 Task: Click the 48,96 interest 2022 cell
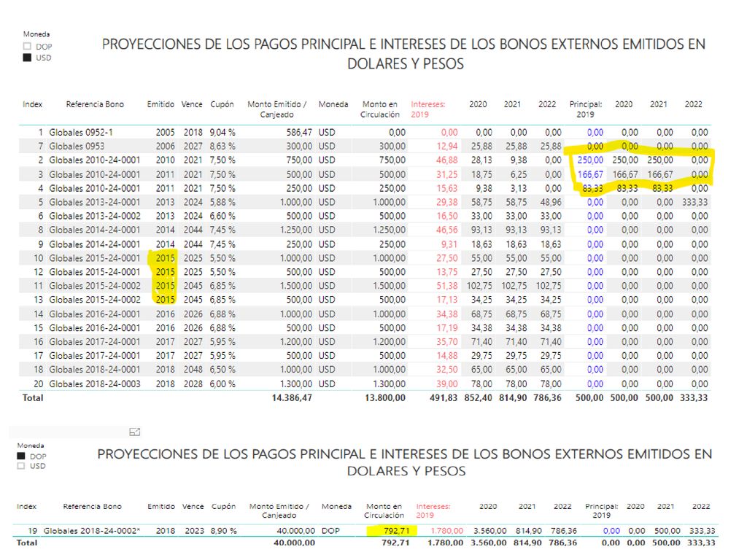(x=551, y=203)
